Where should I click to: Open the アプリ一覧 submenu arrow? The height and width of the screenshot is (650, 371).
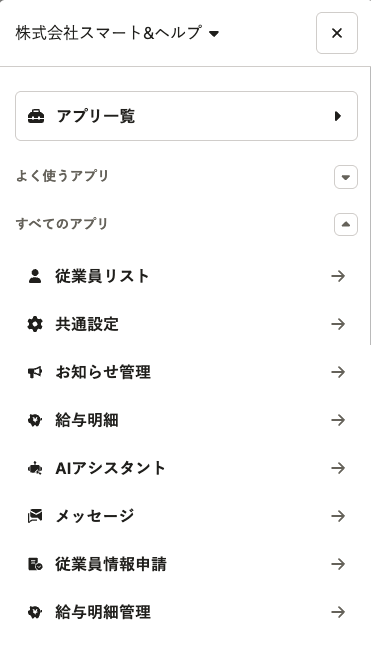coord(338,116)
